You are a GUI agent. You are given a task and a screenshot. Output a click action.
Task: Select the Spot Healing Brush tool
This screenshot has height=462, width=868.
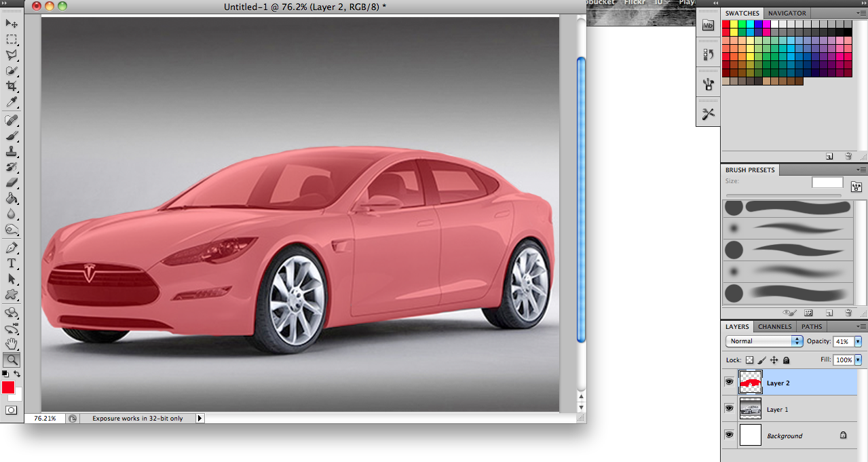(x=12, y=120)
